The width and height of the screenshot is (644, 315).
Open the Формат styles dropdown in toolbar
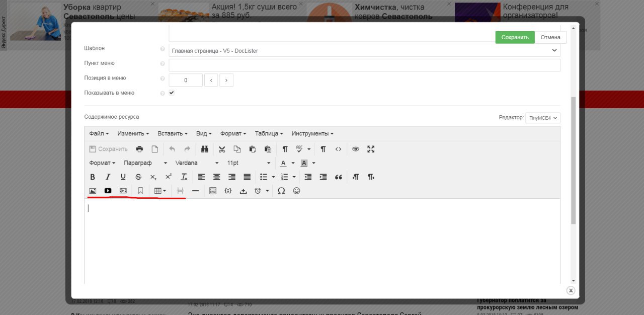pos(102,163)
